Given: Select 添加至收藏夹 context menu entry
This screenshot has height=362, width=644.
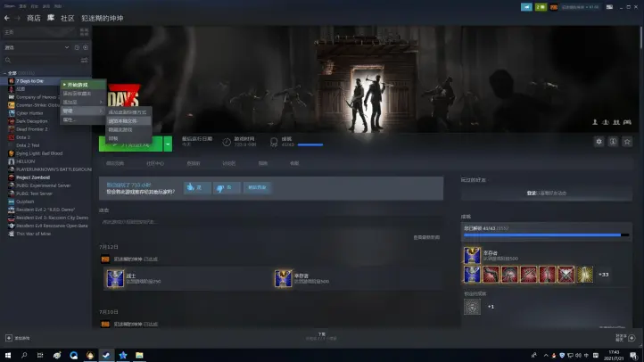Looking at the screenshot, I should click(83, 94).
